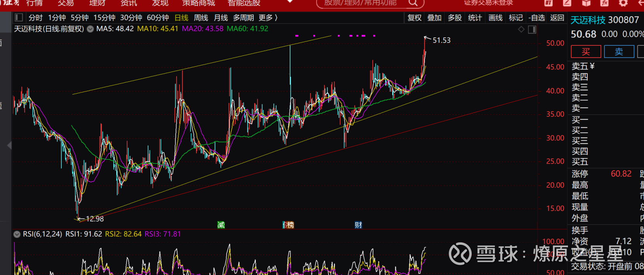Open the 策略商城 menu
The image size is (644, 275).
click(x=199, y=3)
